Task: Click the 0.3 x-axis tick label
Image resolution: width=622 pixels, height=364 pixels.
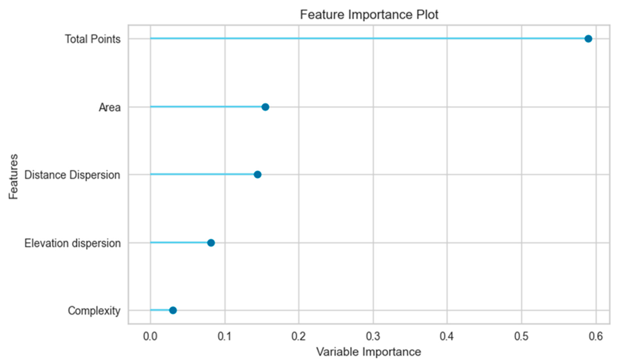Action: coord(373,336)
